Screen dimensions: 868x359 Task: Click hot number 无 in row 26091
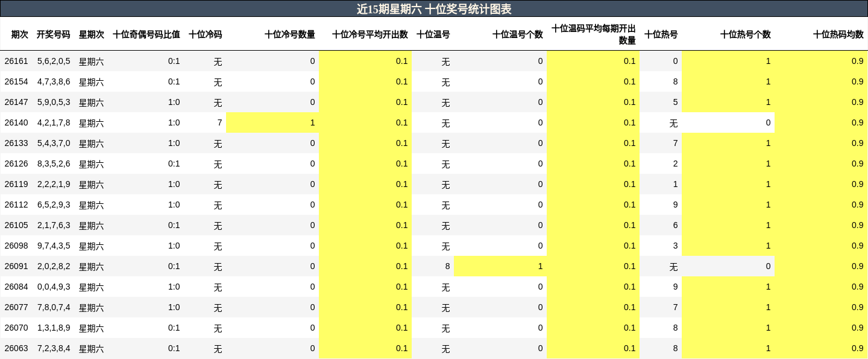coord(673,267)
